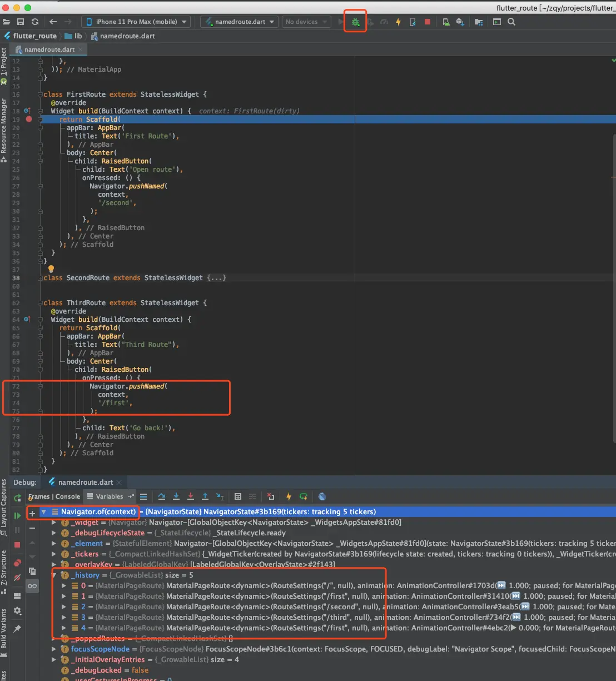Open search everywhere magnifier in the toolbar

(x=511, y=22)
